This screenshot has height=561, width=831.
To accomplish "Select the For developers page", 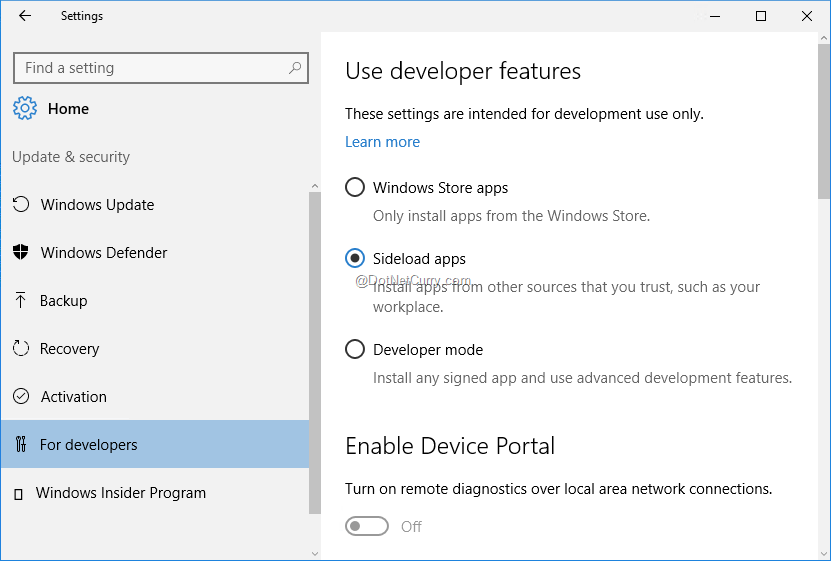I will [155, 444].
